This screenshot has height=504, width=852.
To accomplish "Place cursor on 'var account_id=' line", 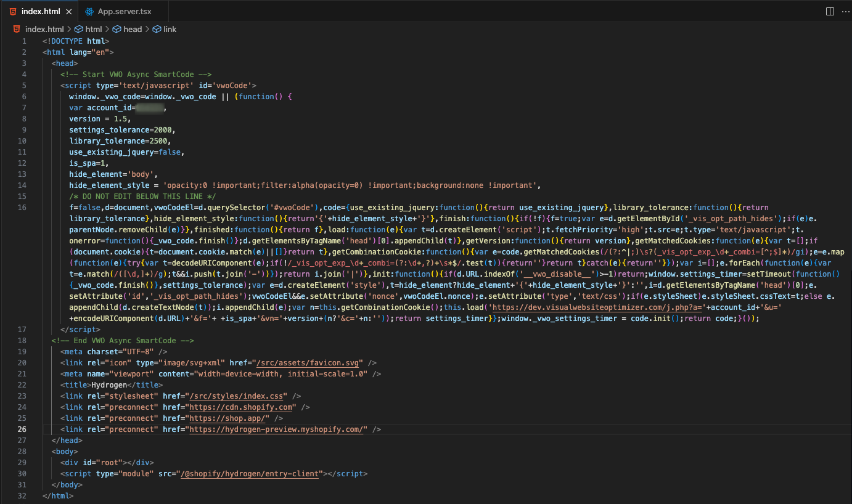I will (118, 108).
